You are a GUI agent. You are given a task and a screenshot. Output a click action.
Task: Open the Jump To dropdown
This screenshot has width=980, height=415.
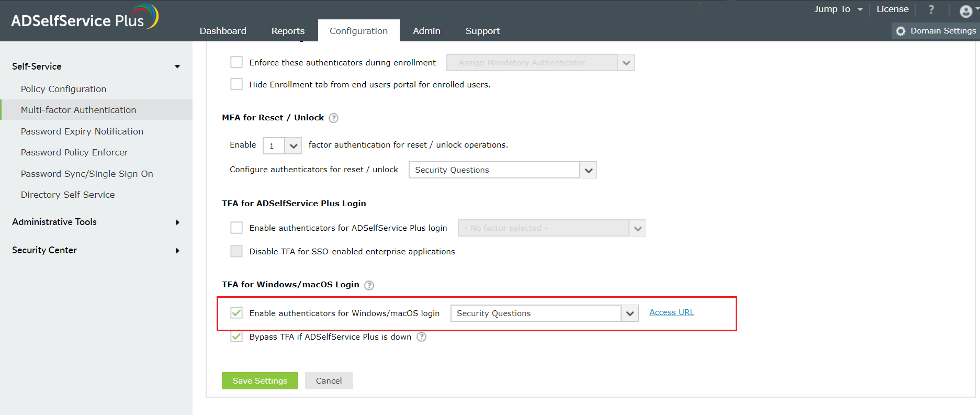pos(838,9)
